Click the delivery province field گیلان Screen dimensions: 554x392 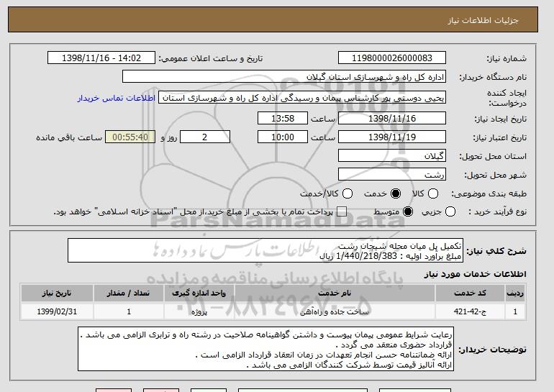point(392,156)
